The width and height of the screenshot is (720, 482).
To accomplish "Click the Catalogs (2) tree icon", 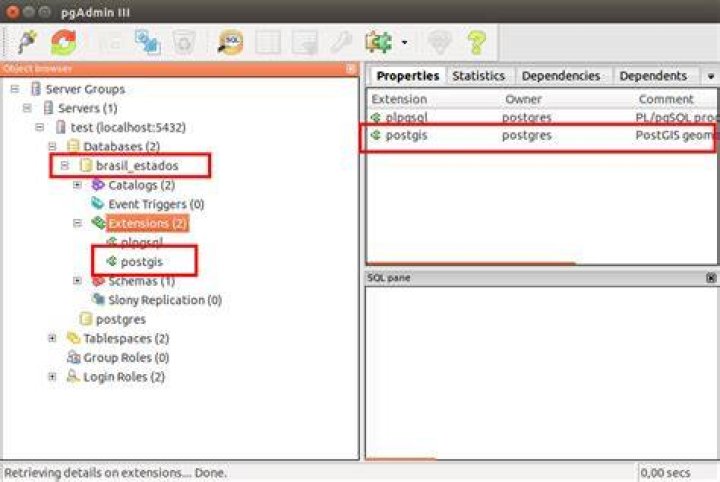I will click(x=98, y=185).
